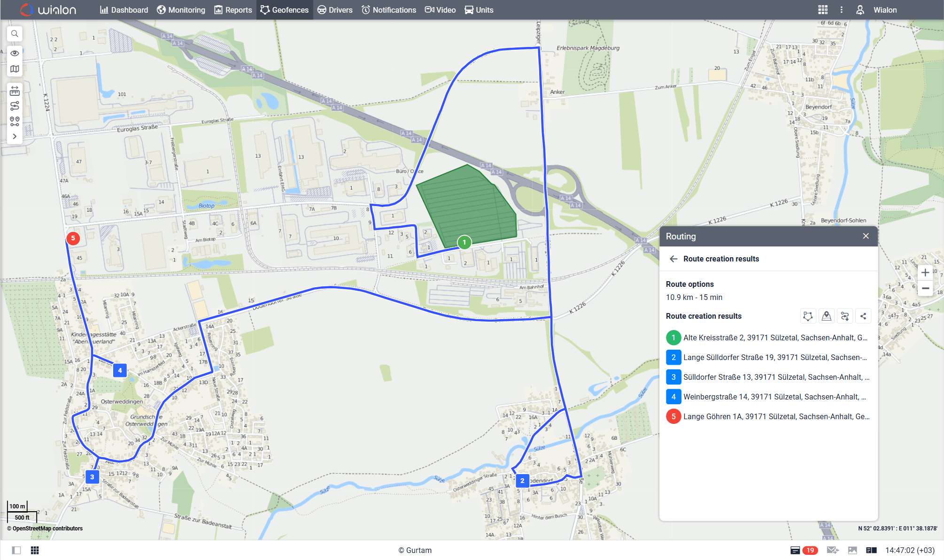
Task: Click the close Routing panel button
Action: (866, 236)
